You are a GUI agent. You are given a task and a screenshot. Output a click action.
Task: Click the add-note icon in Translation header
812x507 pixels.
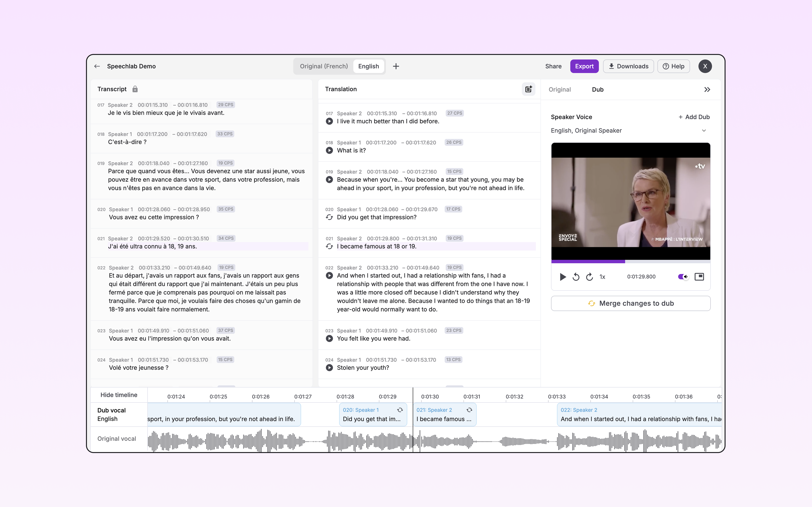(528, 89)
